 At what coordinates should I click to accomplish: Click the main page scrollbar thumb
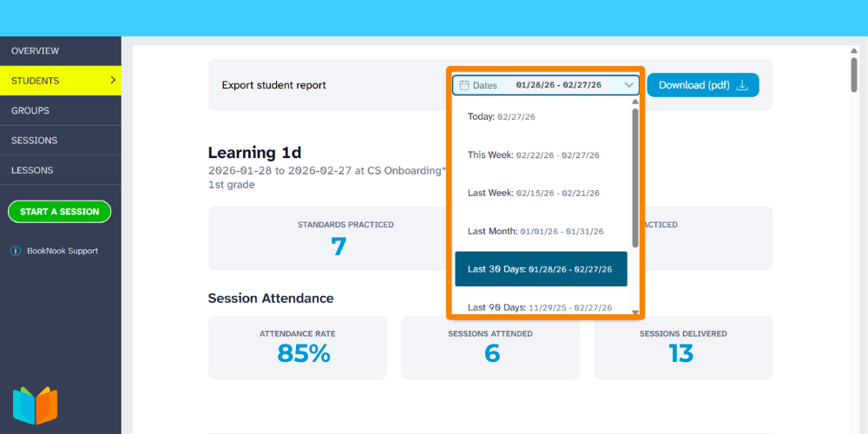coord(855,75)
